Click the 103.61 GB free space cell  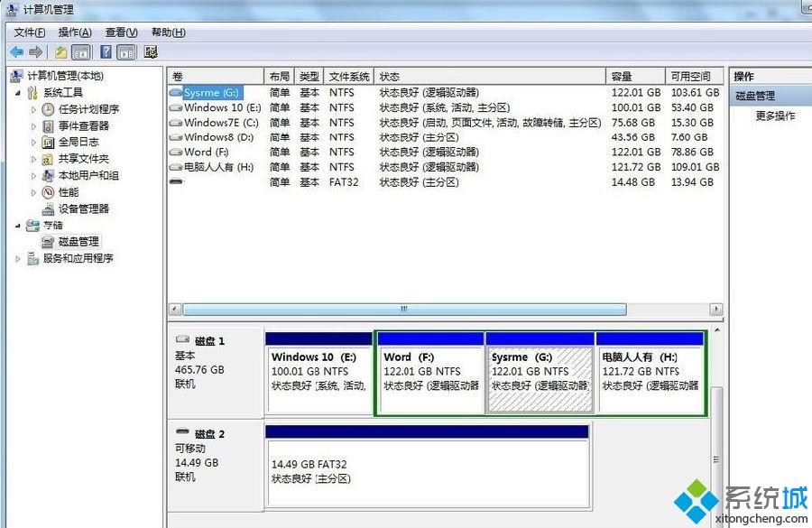tap(695, 93)
